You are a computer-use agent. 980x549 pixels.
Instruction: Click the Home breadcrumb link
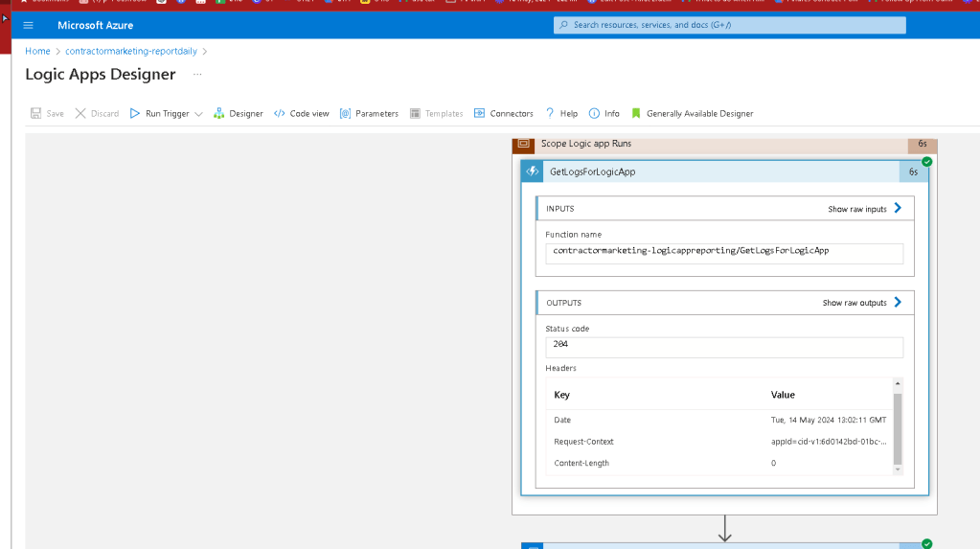click(37, 52)
